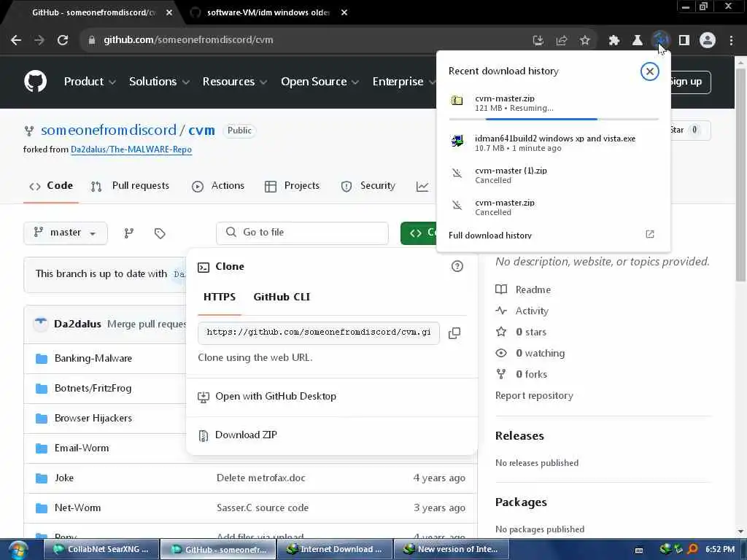The width and height of the screenshot is (747, 560).
Task: Expand the Solutions menu
Action: 159,82
